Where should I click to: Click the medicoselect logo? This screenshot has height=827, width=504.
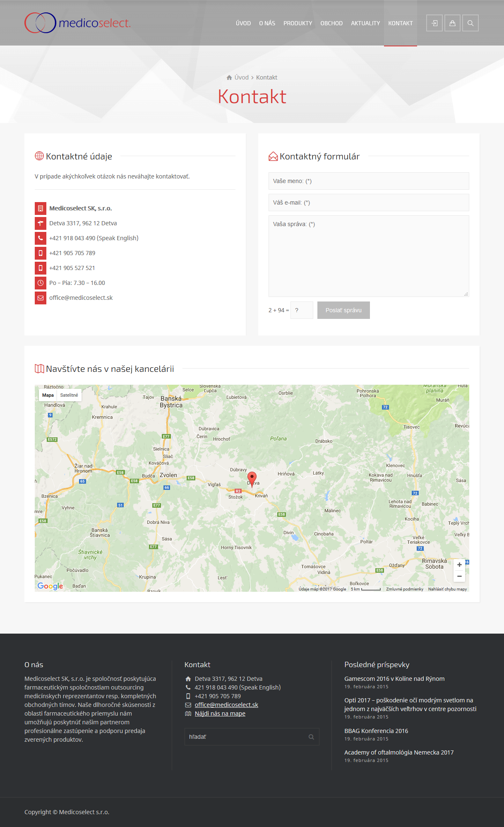tap(77, 23)
